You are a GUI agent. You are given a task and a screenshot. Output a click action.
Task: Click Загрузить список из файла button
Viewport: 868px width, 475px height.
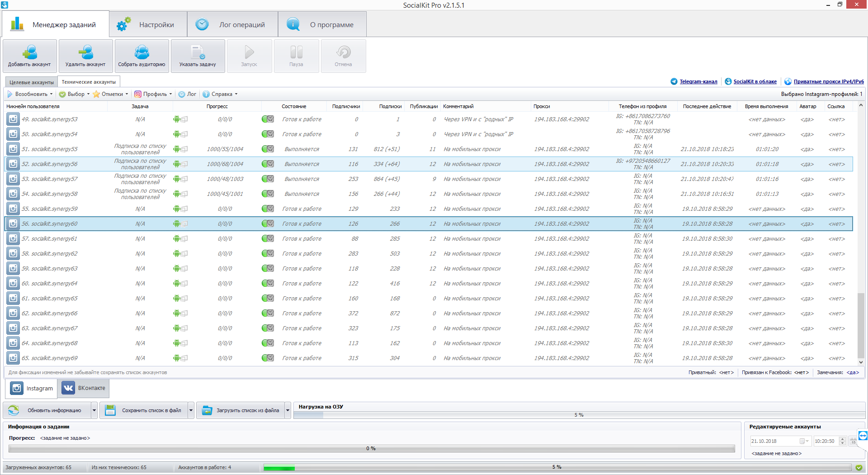[241, 410]
